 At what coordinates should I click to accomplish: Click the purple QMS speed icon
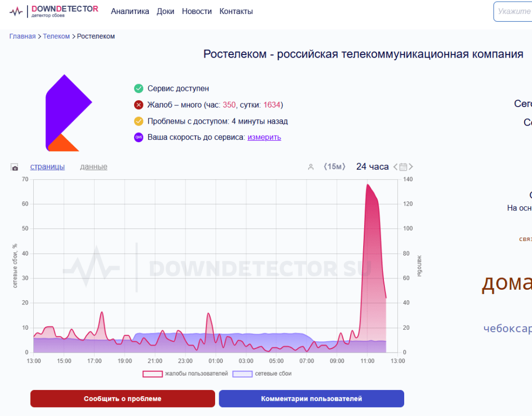[x=138, y=137]
